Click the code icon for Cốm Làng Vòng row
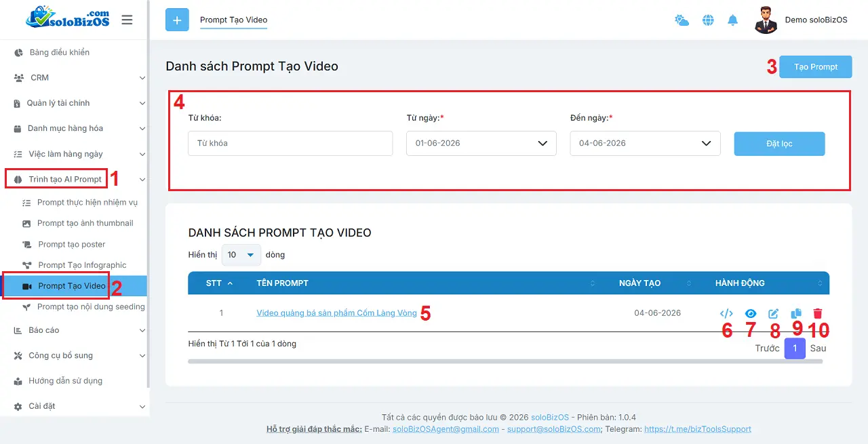Screen dimensions: 868x444 pos(726,313)
